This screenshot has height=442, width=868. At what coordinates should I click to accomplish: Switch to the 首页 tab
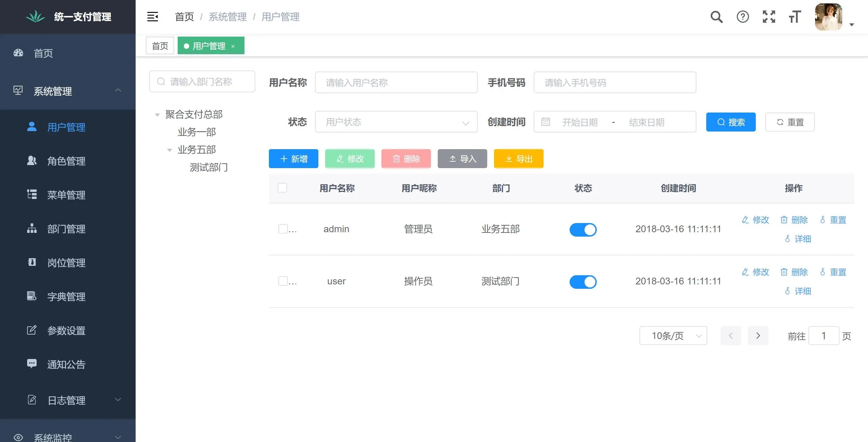(x=160, y=46)
